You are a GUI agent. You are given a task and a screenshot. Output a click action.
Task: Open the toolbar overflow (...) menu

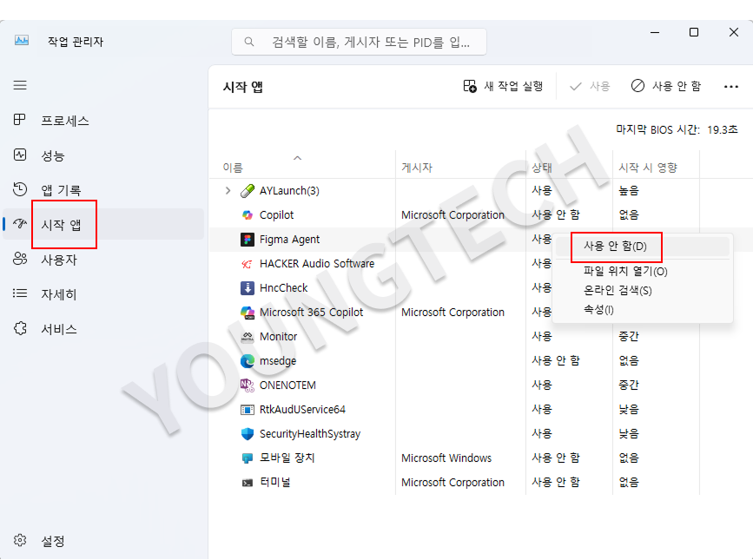pyautogui.click(x=730, y=87)
